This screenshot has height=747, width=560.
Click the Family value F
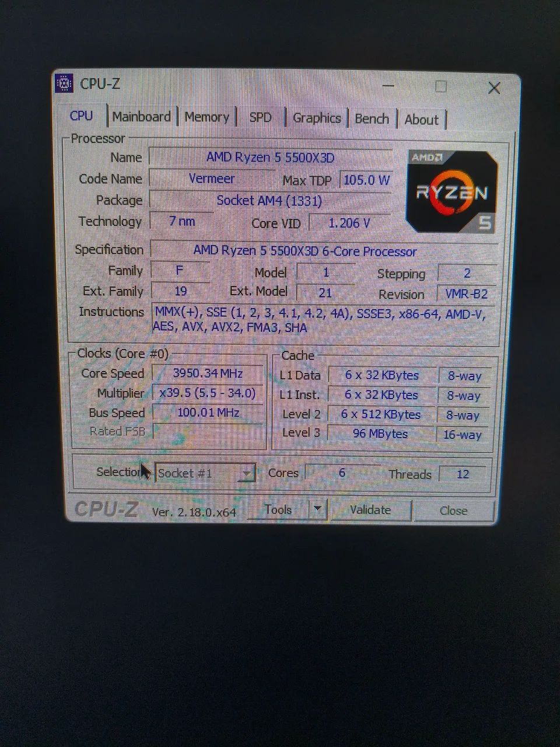(180, 270)
